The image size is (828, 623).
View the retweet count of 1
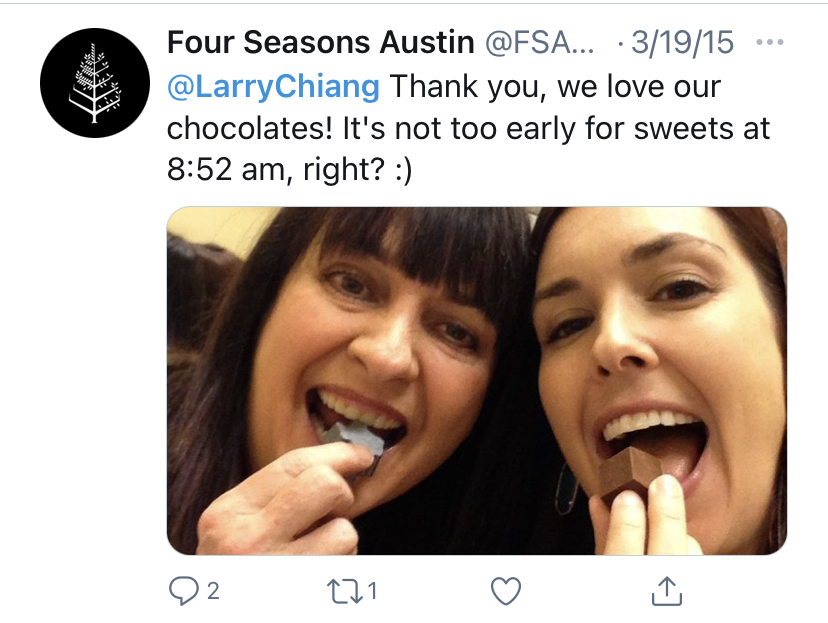(x=372, y=591)
